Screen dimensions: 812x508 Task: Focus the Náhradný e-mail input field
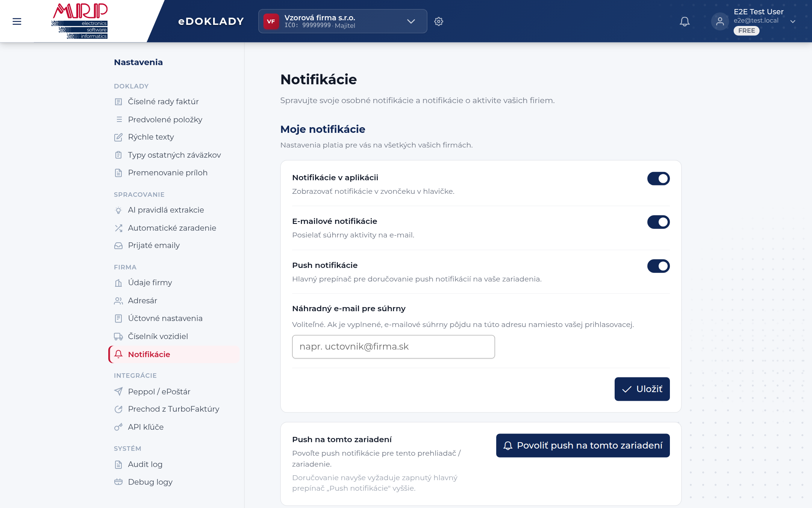(x=393, y=347)
